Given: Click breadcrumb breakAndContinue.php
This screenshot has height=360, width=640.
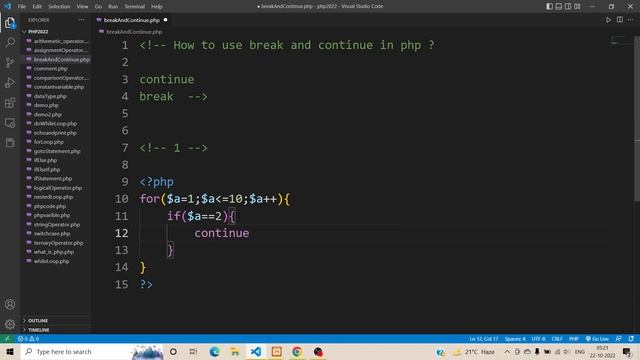Looking at the screenshot, I should pos(134,32).
